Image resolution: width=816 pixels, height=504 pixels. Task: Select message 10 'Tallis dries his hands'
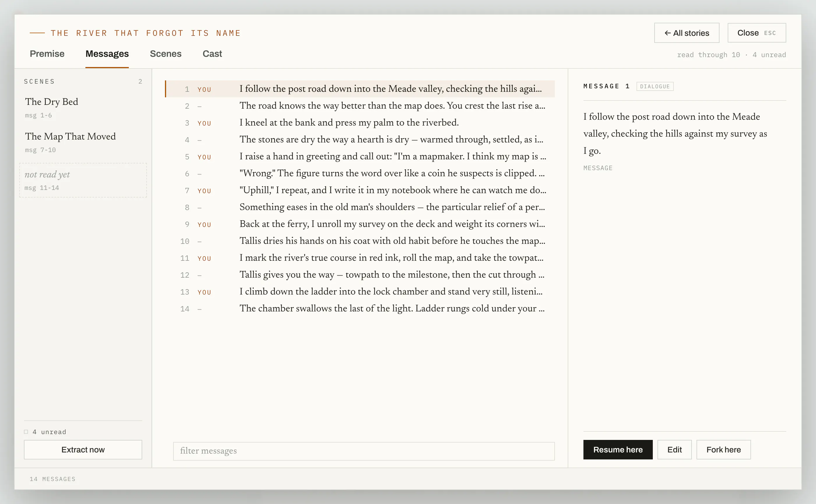(x=360, y=241)
